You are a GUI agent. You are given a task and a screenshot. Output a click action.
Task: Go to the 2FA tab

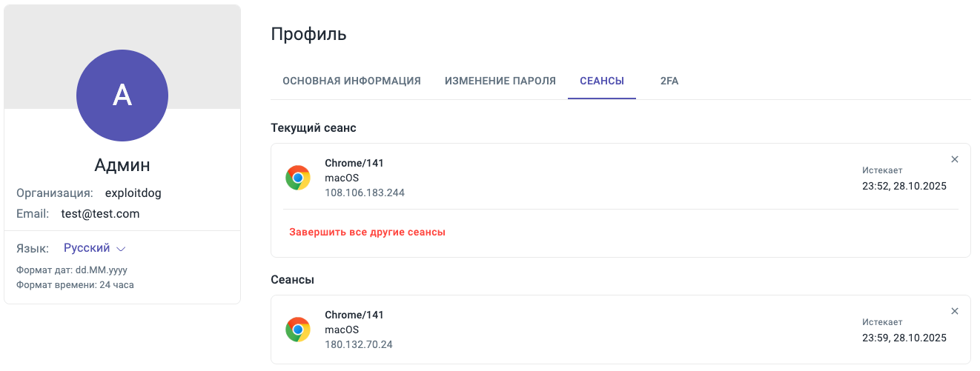(669, 81)
